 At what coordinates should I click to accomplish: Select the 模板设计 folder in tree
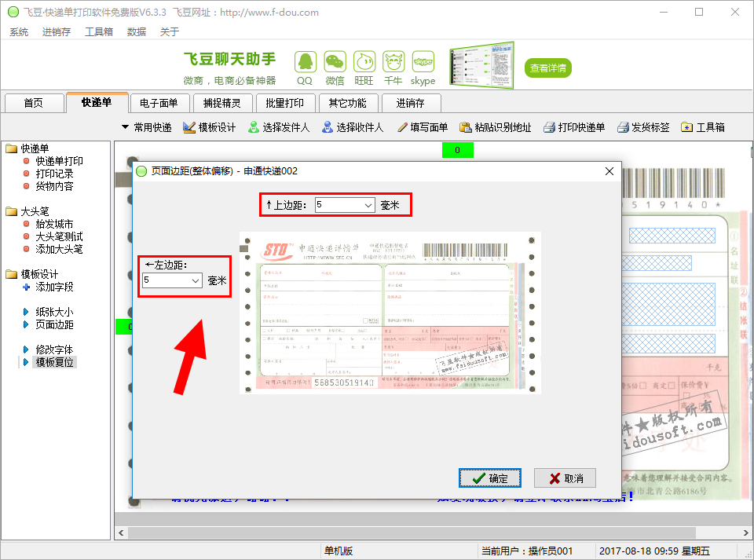pos(32,274)
